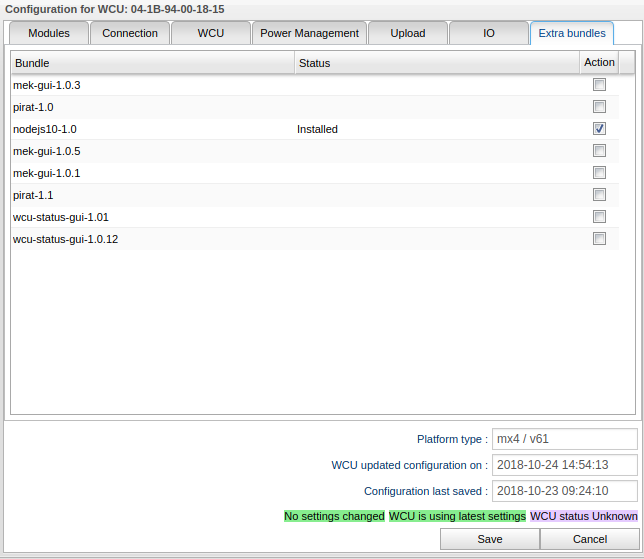
Task: Enable checkbox for mek-gui-1.0.3 bundle
Action: tap(599, 85)
